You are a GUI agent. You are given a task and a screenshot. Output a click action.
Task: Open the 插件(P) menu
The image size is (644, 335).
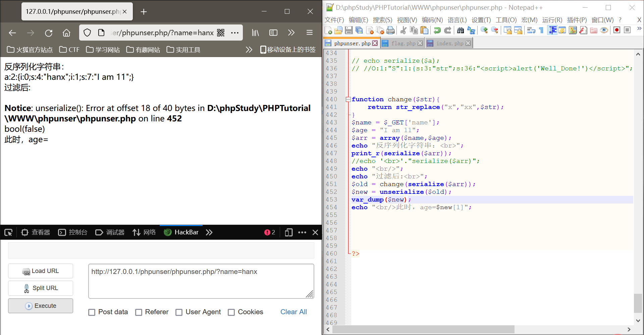pos(577,20)
